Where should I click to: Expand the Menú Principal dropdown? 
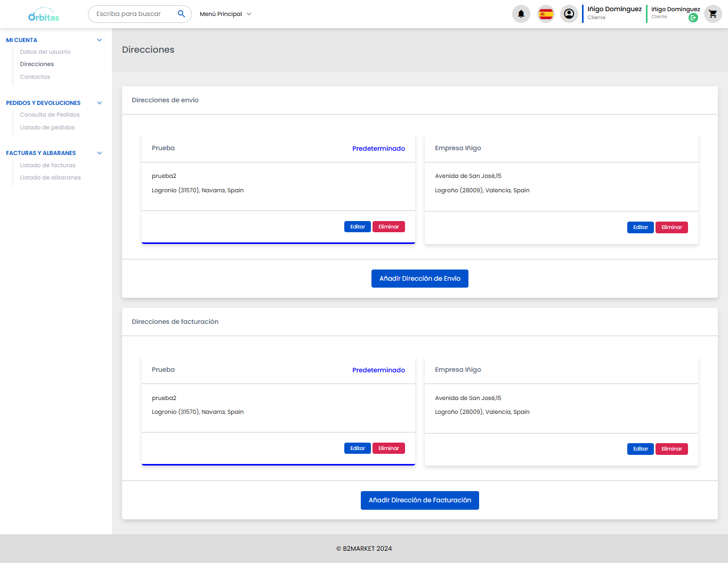click(x=225, y=14)
